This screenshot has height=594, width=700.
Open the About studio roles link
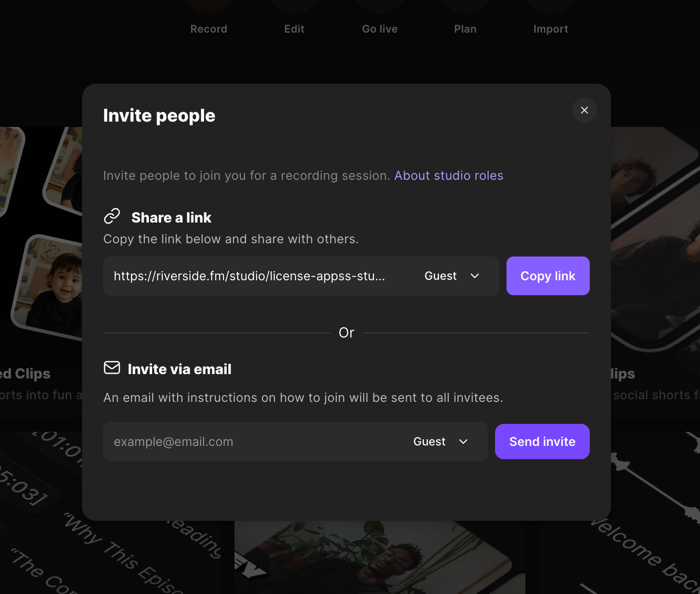(x=448, y=175)
